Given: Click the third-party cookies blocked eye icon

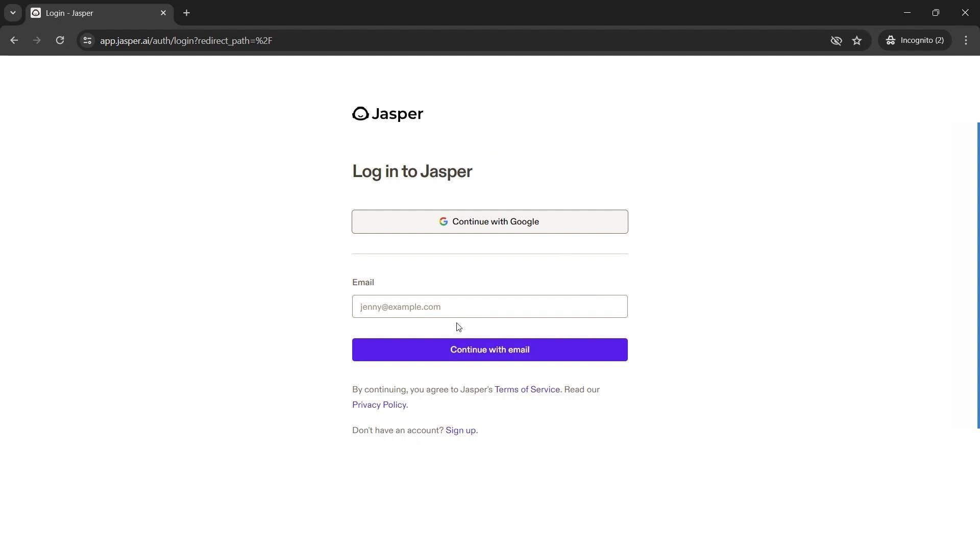Looking at the screenshot, I should coord(836,40).
